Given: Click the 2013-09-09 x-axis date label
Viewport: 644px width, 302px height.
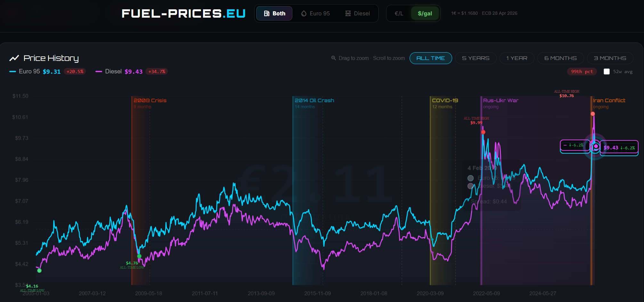Looking at the screenshot, I should (x=261, y=293).
